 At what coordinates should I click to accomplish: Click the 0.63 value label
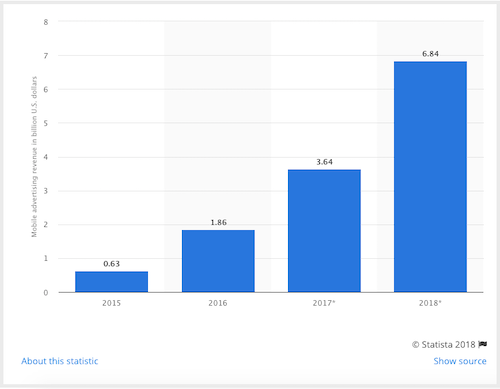pyautogui.click(x=112, y=264)
